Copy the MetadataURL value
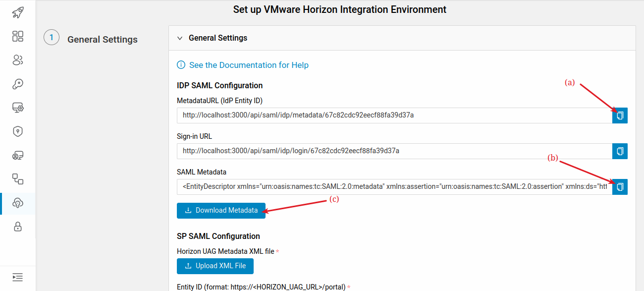 [x=620, y=116]
